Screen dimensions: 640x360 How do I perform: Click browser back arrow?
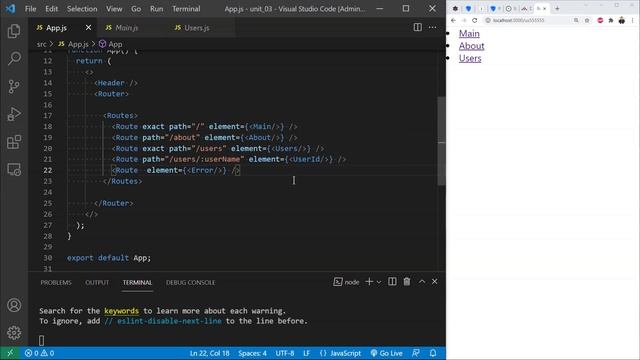point(453,20)
